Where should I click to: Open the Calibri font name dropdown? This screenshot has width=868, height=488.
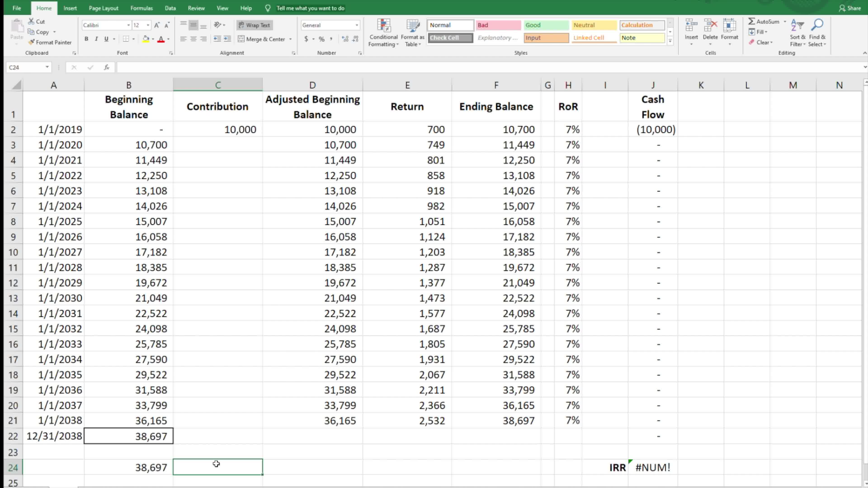(128, 25)
